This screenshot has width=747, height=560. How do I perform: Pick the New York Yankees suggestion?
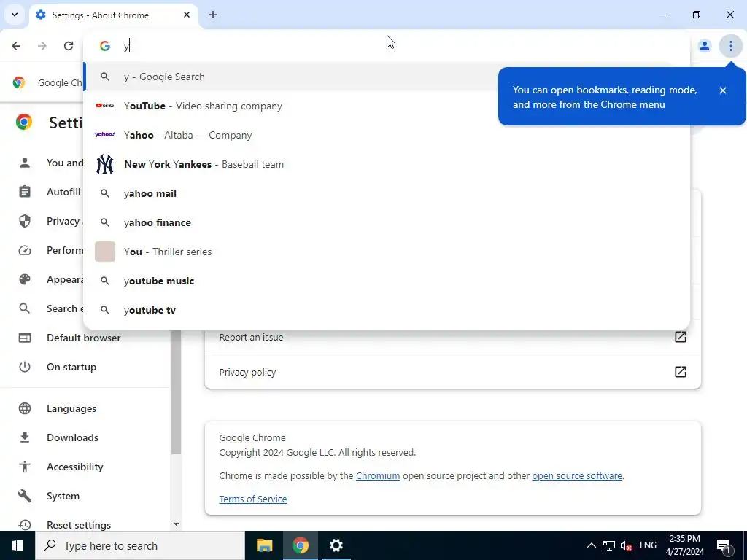(387, 164)
